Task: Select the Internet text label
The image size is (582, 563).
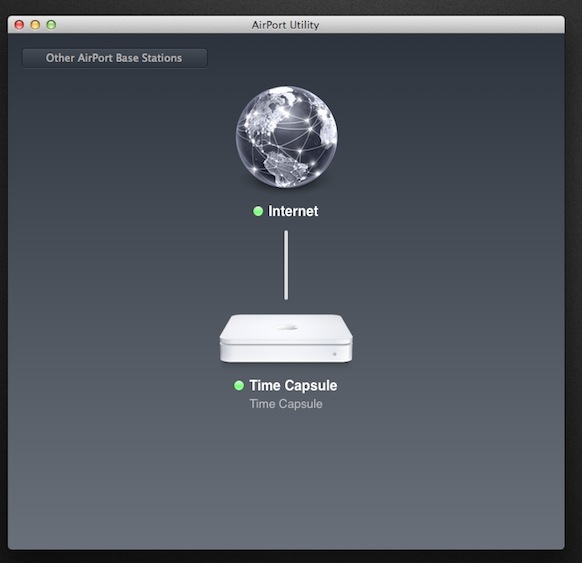Action: (293, 211)
